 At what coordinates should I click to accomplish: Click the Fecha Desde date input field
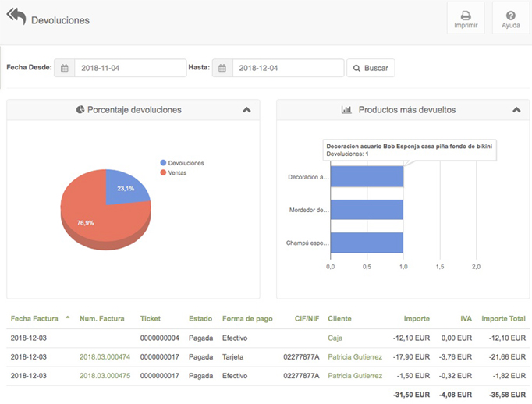click(129, 69)
